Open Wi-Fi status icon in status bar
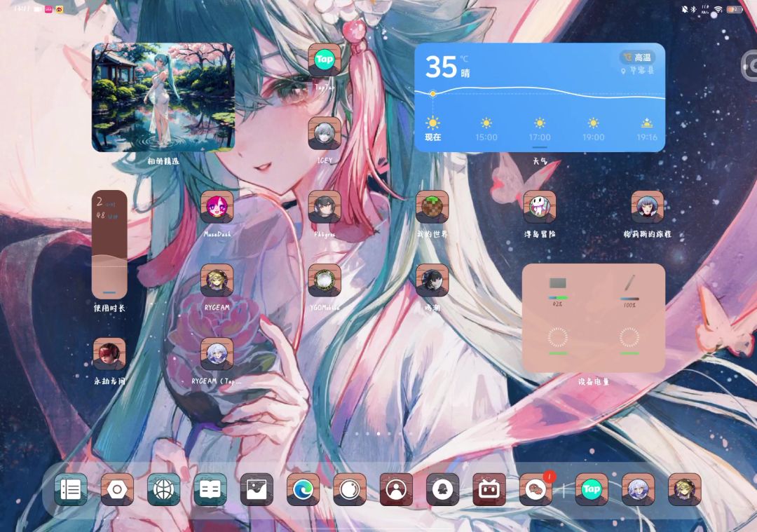 click(718, 9)
